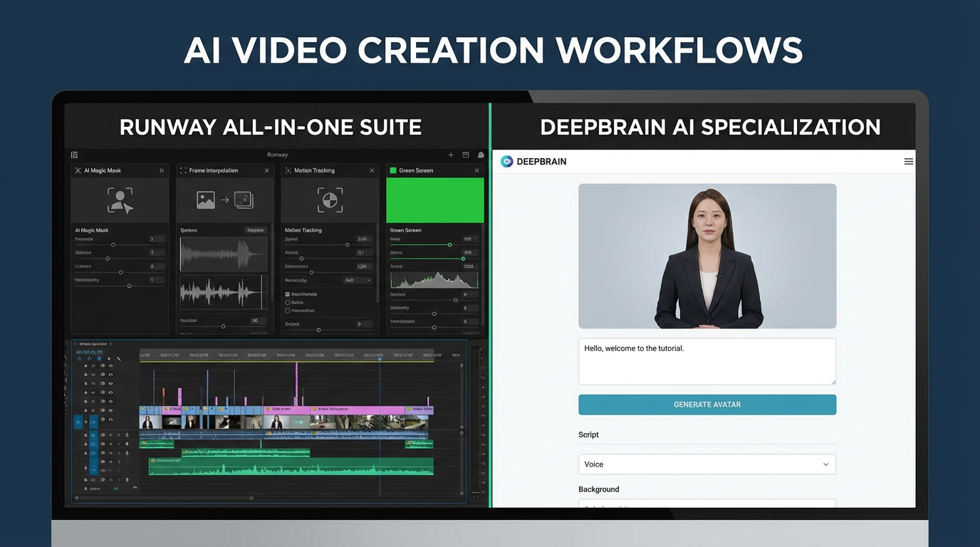This screenshot has height=547, width=980.
Task: Close the Frame Interpolation panel
Action: point(267,170)
